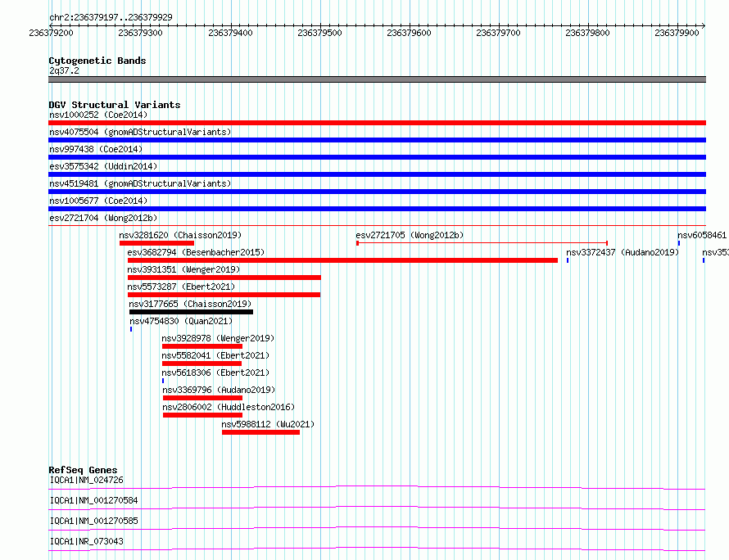Image resolution: width=729 pixels, height=560 pixels.
Task: Open the IQCA1|NR_073043 transcript label
Action: click(x=87, y=541)
